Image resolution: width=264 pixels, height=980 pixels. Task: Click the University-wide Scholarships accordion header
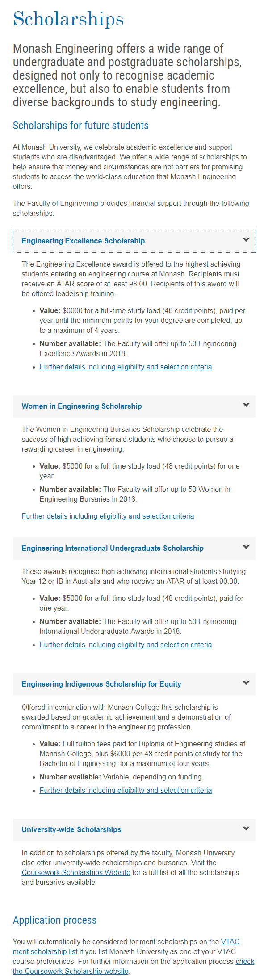tap(134, 830)
